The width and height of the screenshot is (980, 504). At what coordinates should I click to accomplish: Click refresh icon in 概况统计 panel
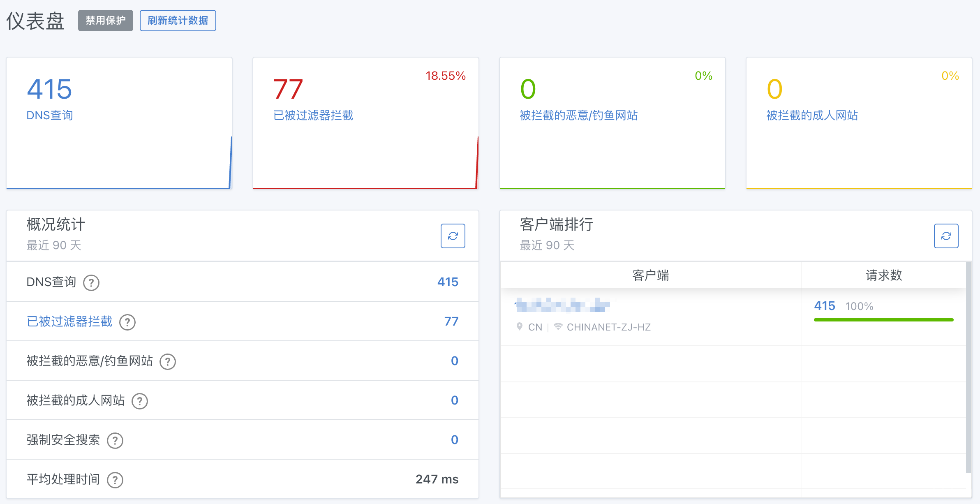tap(453, 236)
